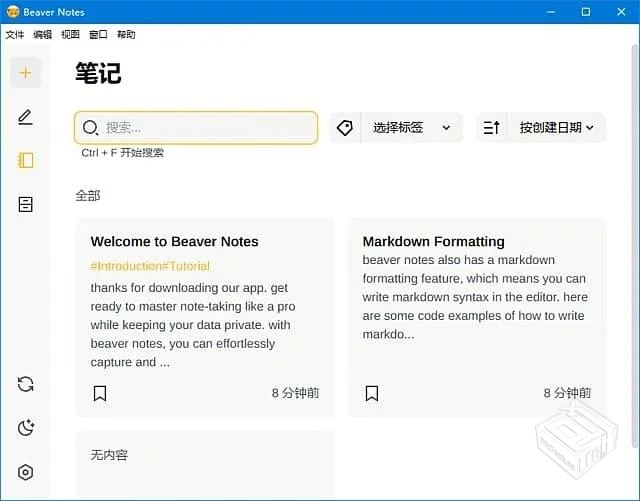Select the yellow notebook icon in the sidebar
This screenshot has height=501, width=640.
tap(25, 160)
